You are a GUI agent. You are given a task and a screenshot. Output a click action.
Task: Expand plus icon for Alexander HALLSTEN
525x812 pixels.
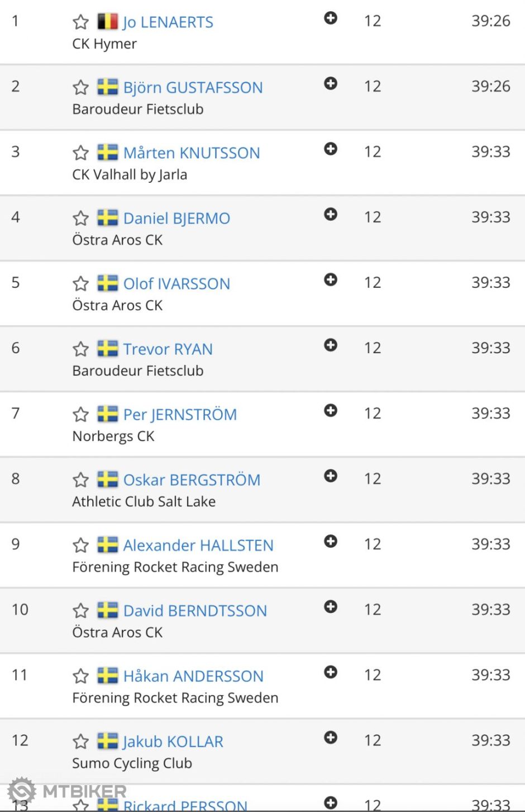pos(331,542)
